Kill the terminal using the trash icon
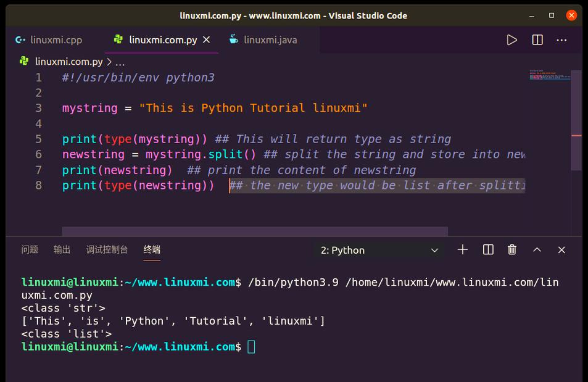588x382 pixels. pos(511,249)
